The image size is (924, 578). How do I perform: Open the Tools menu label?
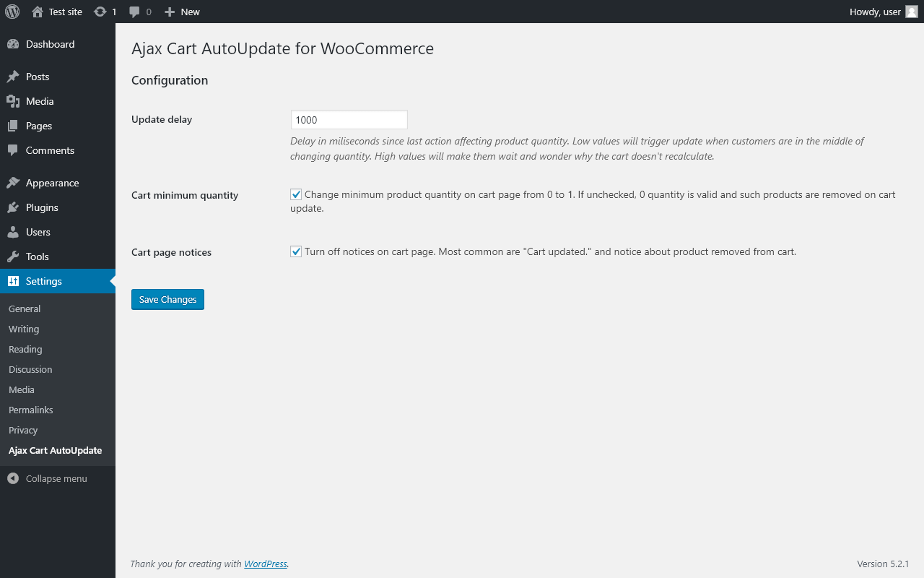coord(38,256)
